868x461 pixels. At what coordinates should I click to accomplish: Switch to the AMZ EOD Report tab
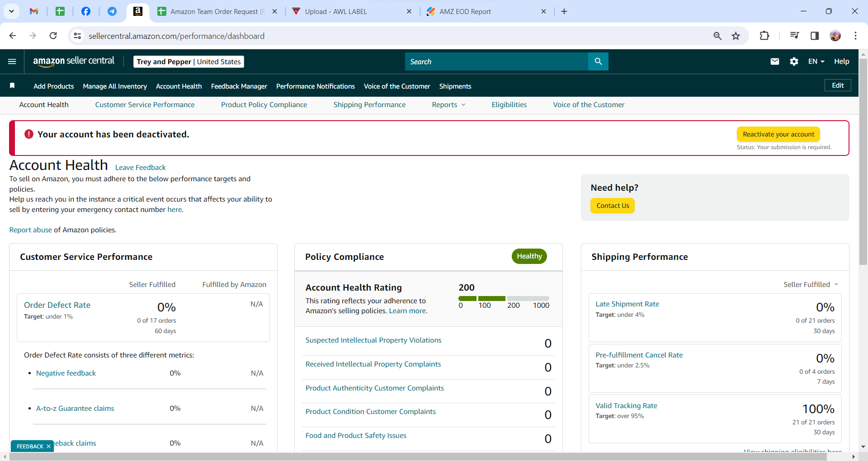click(486, 11)
